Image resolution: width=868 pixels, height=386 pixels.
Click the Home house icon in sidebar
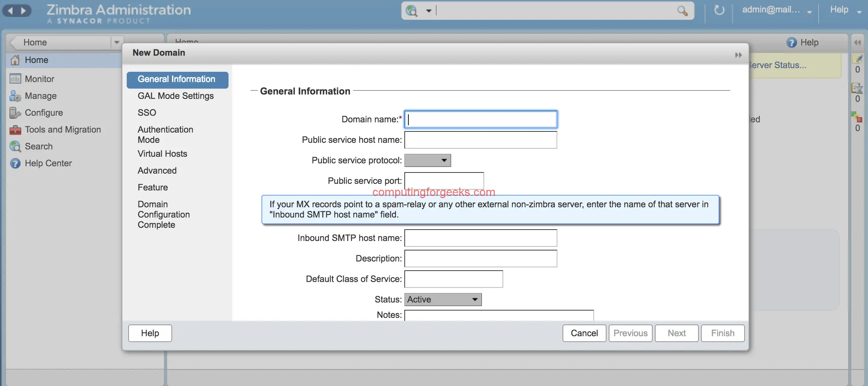point(15,60)
